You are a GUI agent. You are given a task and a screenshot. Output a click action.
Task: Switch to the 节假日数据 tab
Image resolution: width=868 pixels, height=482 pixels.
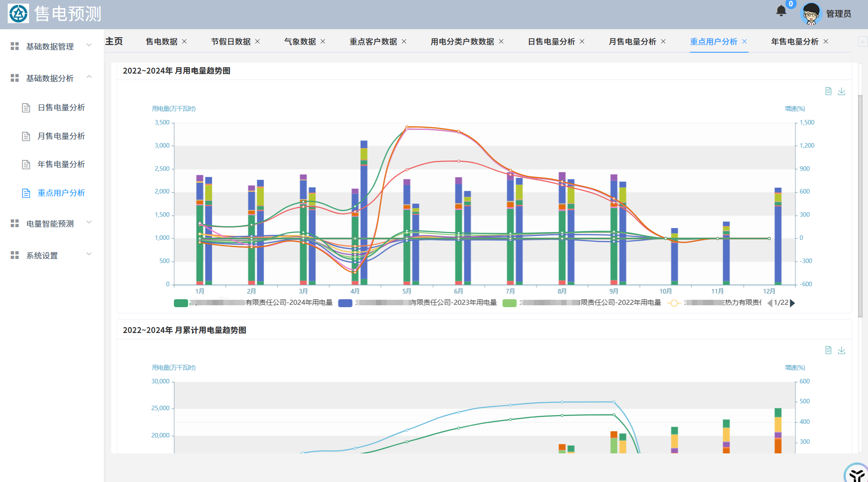(231, 41)
